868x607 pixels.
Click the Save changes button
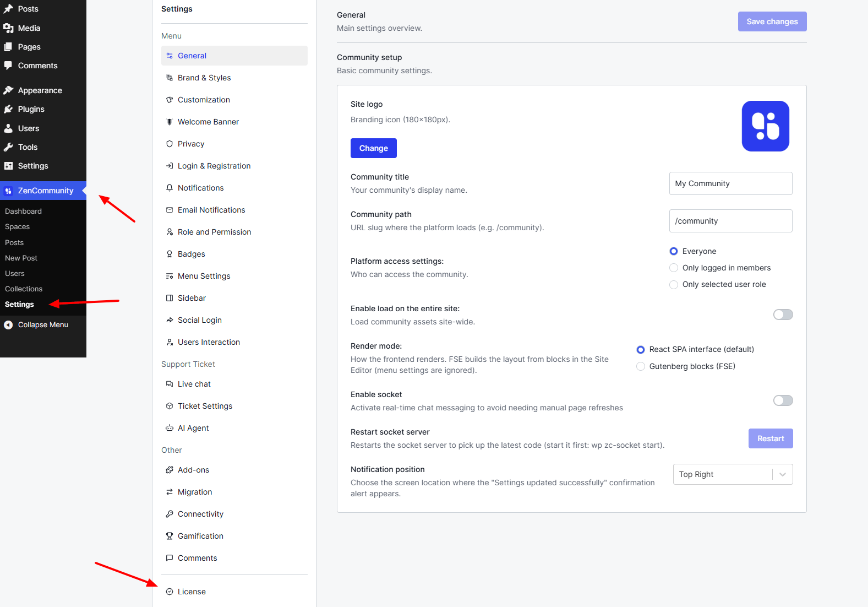pos(772,21)
